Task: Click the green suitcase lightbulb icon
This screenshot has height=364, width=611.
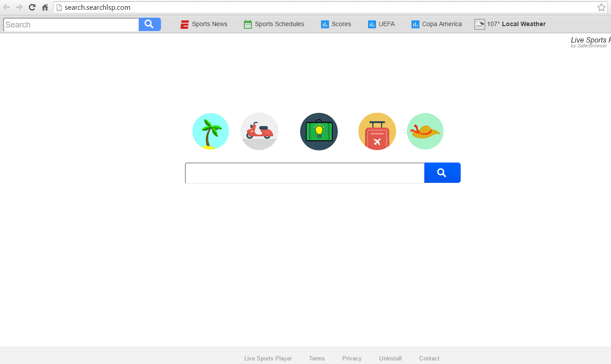Action: point(319,132)
